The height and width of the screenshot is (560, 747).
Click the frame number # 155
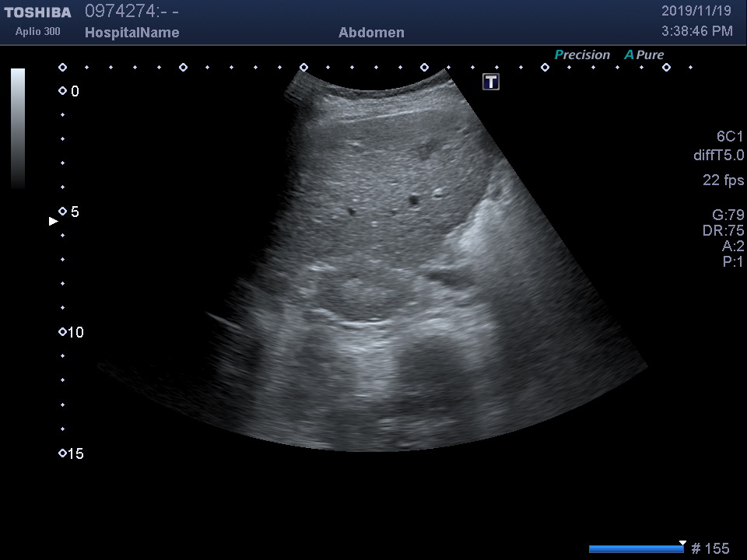(710, 549)
